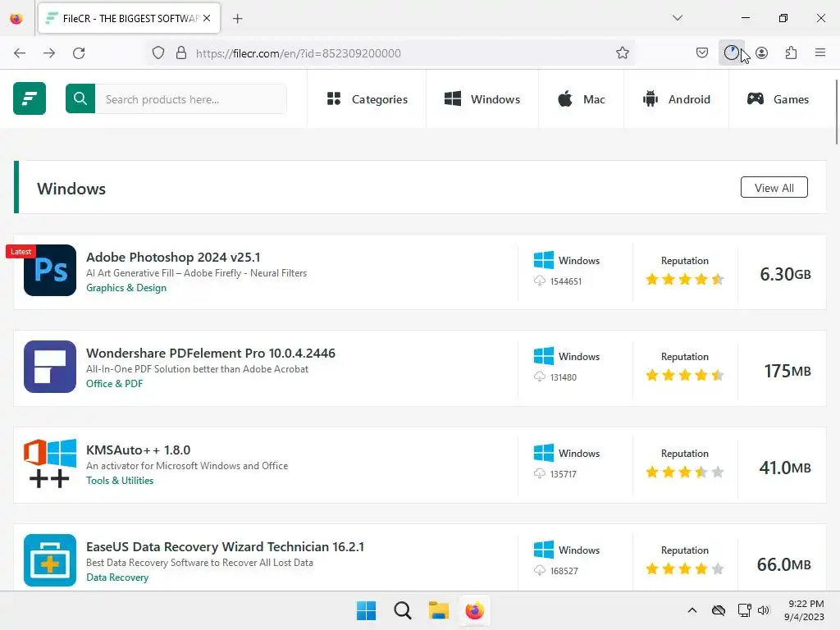Click the site security padlock icon
This screenshot has height=630, width=840.
click(x=181, y=53)
